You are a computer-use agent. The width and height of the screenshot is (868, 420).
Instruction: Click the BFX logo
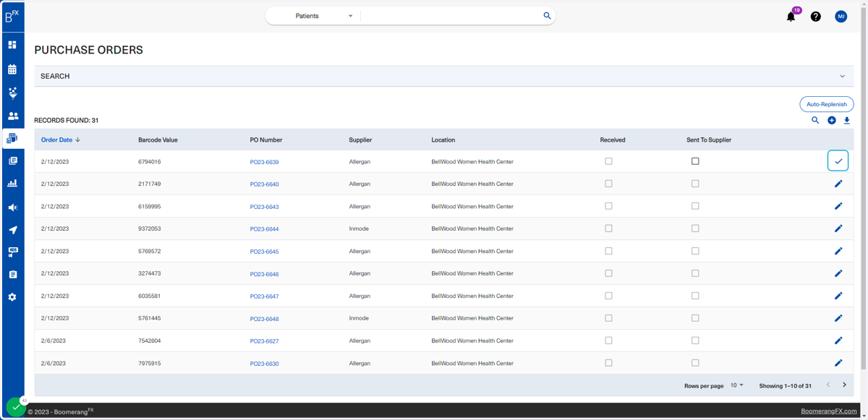[12, 16]
